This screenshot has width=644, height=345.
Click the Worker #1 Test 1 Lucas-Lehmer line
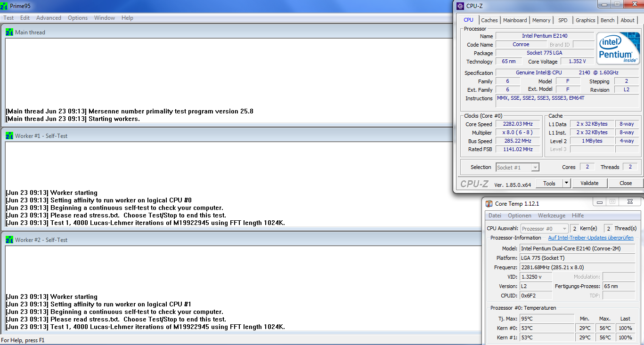[x=146, y=223]
